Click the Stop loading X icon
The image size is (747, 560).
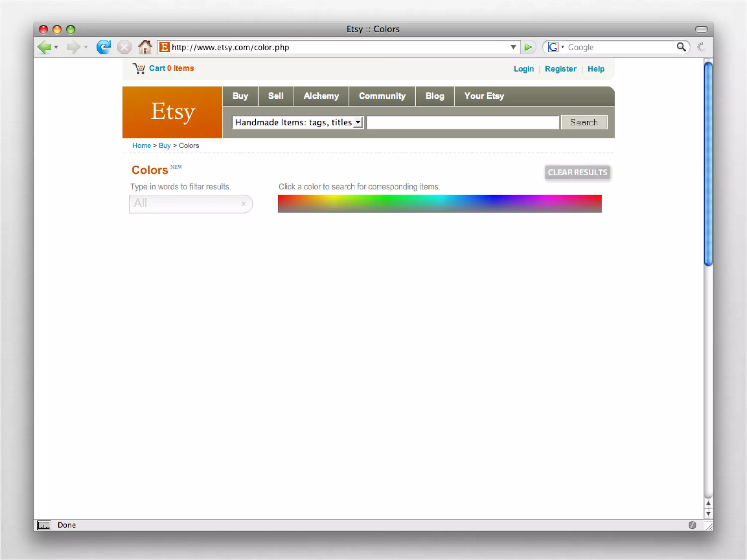tap(124, 47)
